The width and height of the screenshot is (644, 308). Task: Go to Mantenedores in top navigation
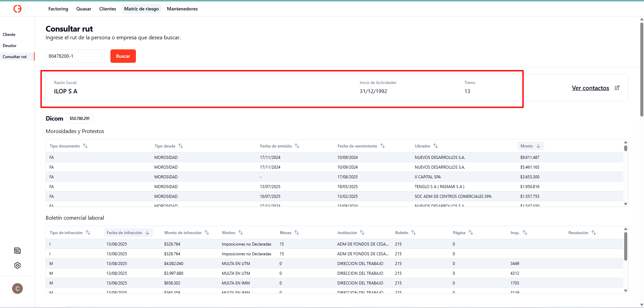point(182,9)
